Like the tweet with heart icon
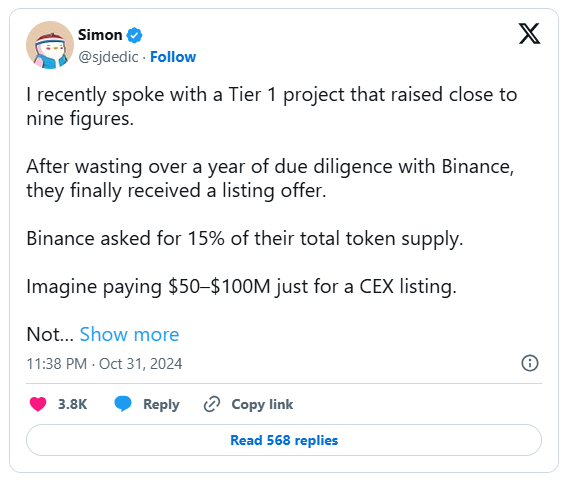 point(38,404)
